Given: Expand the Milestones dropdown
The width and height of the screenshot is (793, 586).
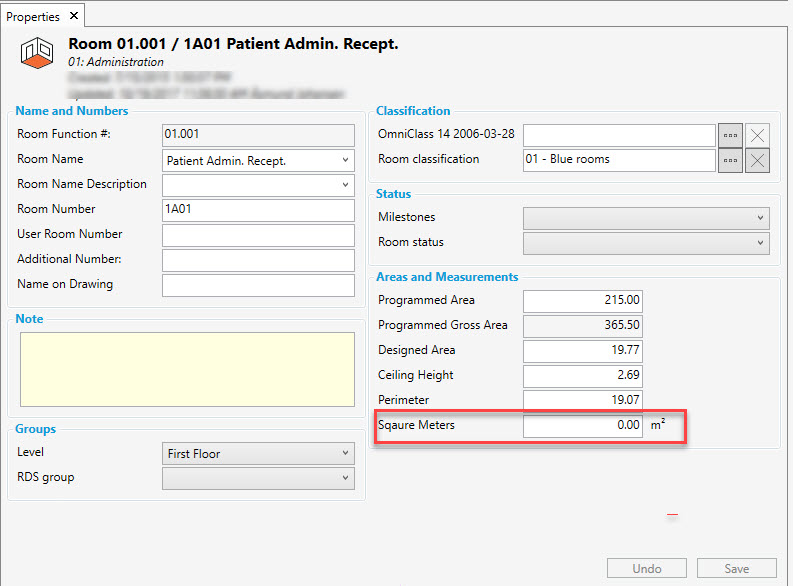Looking at the screenshot, I should click(760, 217).
